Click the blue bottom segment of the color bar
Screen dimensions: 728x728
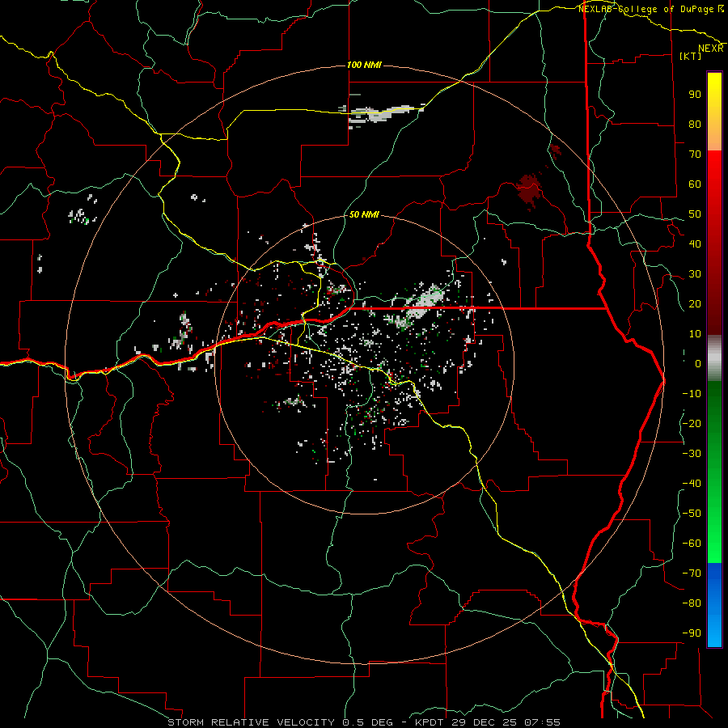pyautogui.click(x=714, y=605)
